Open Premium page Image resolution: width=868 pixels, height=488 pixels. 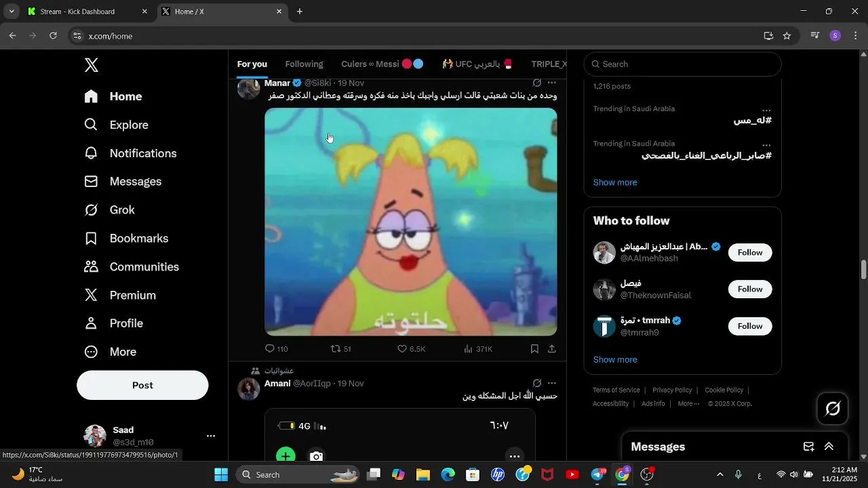(x=120, y=296)
